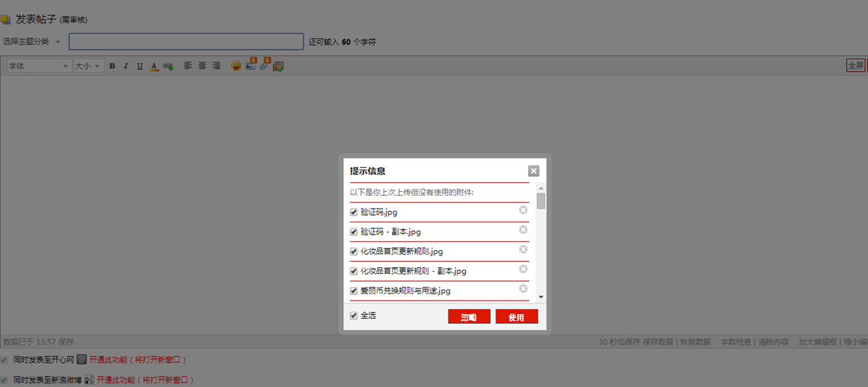This screenshot has height=387, width=868.
Task: Click the red 忽略 ignore button
Action: pos(469,316)
